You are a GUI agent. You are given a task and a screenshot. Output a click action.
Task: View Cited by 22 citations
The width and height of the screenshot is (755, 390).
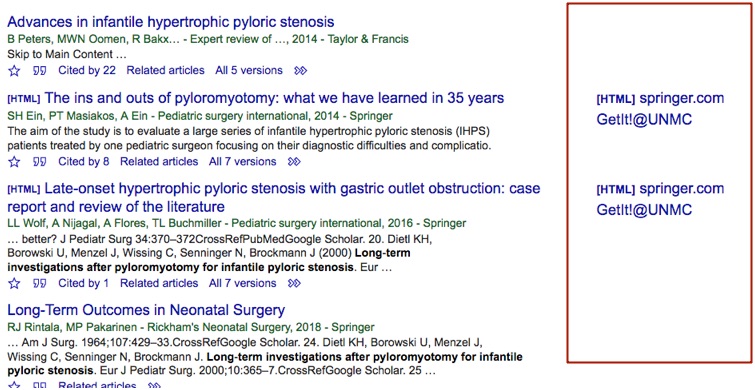87,70
